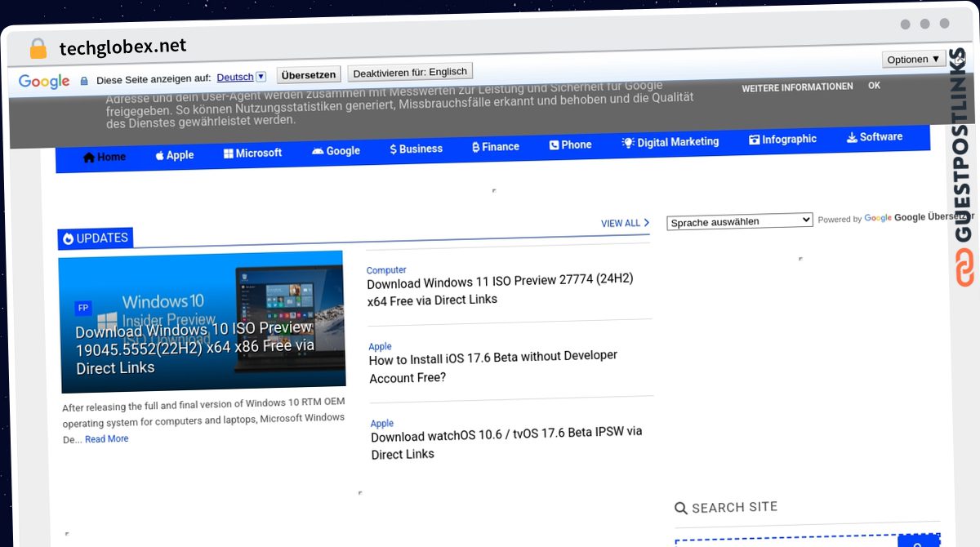The width and height of the screenshot is (980, 547).
Task: Open the Google navigation menu item
Action: (336, 151)
